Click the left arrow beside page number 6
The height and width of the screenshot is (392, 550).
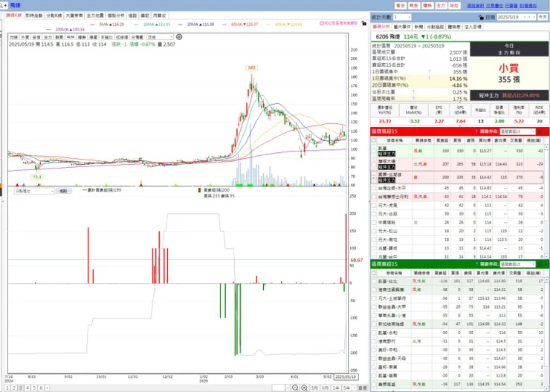coord(47,388)
